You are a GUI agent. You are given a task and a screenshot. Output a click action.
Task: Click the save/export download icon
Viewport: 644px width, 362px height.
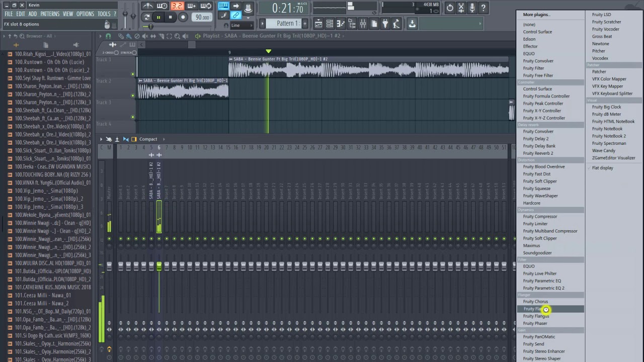(x=412, y=24)
